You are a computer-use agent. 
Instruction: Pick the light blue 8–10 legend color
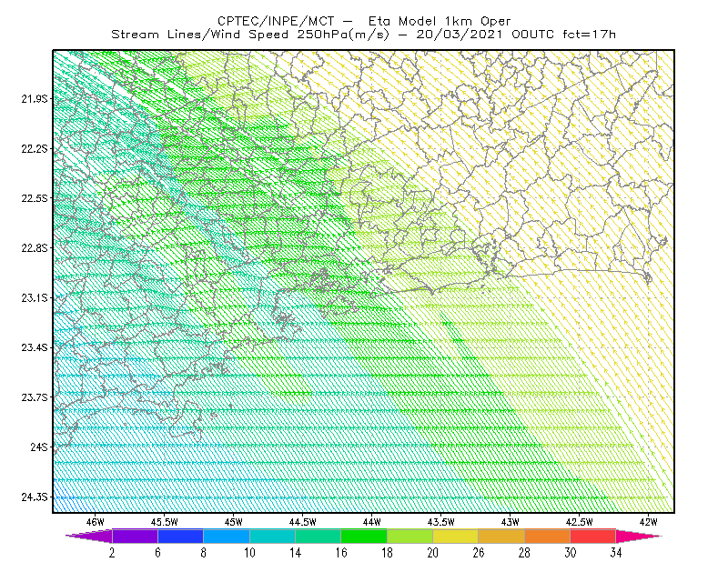[227, 536]
